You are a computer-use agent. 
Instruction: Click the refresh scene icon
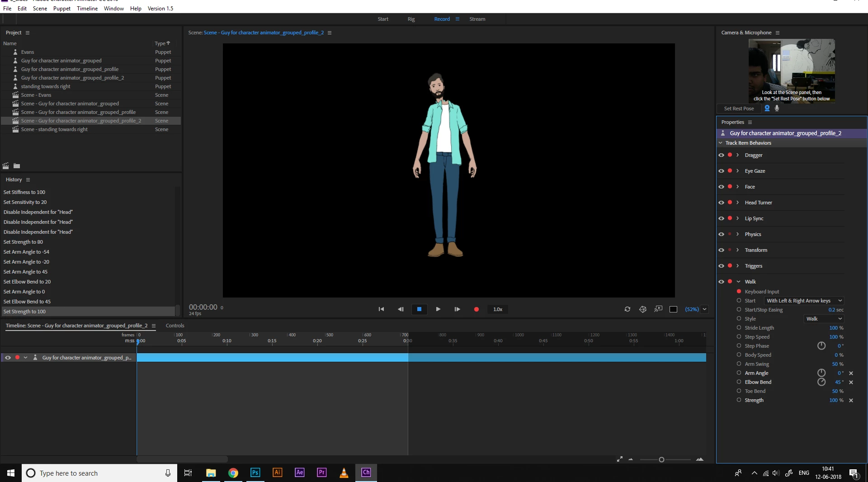click(627, 309)
